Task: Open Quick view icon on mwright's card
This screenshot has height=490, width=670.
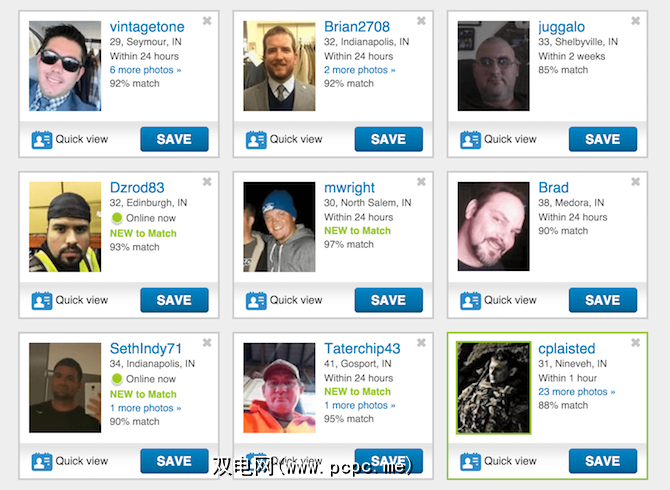Action: [x=256, y=301]
